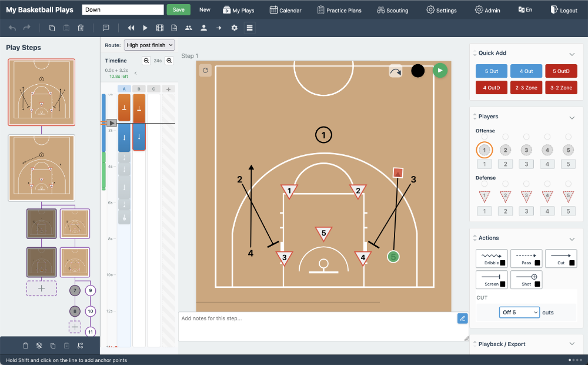Select defense player 3 marker

(526, 194)
